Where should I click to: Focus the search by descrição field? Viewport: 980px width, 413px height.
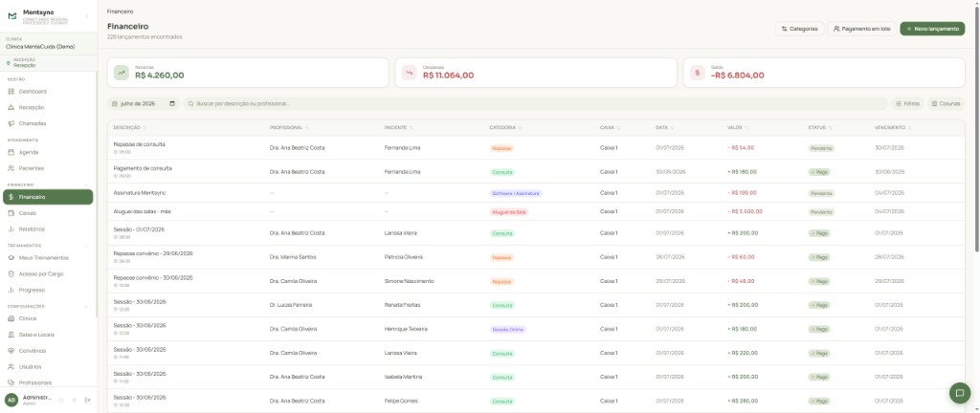(x=535, y=103)
